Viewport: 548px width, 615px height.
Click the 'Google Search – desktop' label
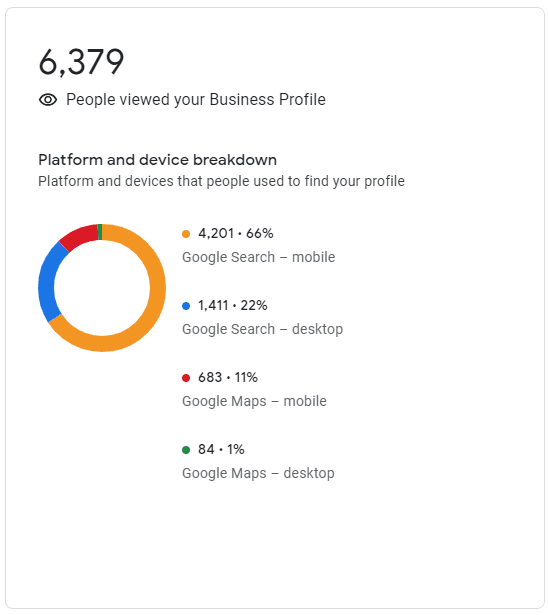(x=262, y=329)
